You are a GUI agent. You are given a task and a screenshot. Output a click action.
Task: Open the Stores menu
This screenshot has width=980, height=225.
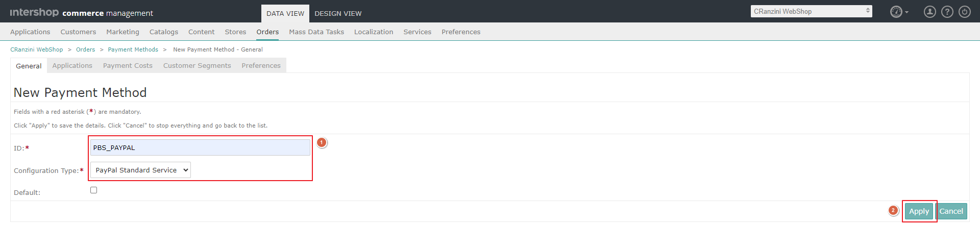[235, 32]
